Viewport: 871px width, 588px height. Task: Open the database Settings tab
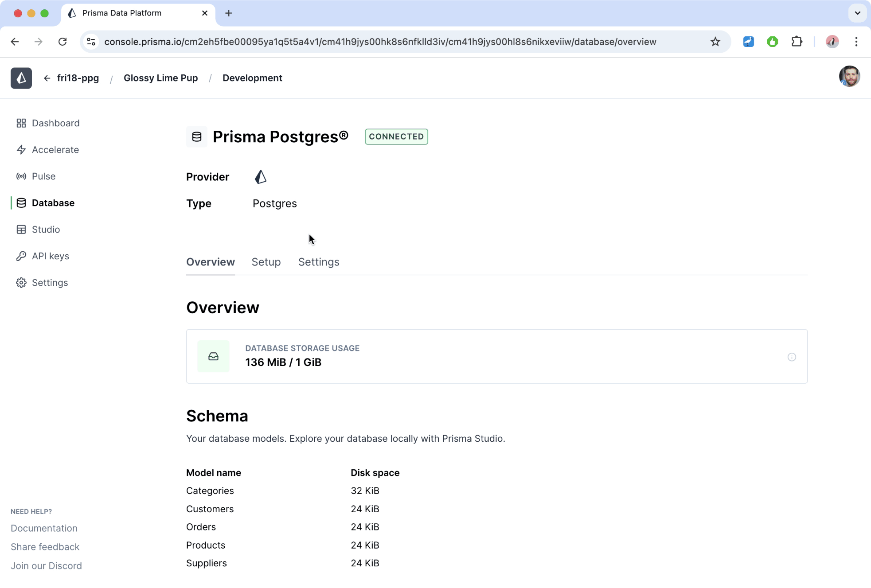(318, 262)
